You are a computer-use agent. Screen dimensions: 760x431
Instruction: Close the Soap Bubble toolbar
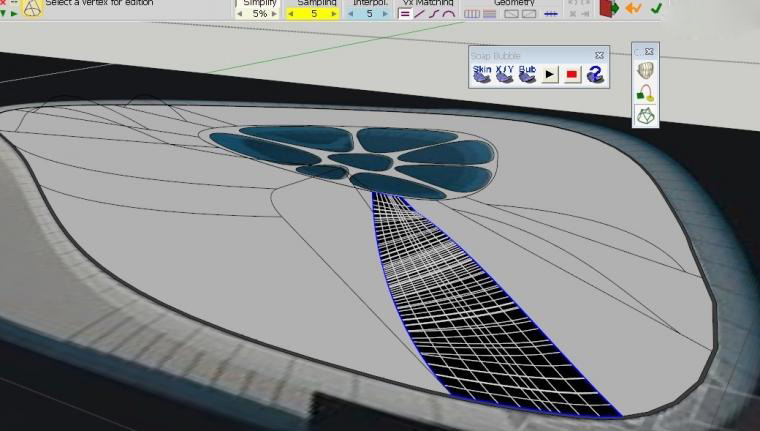tap(599, 55)
